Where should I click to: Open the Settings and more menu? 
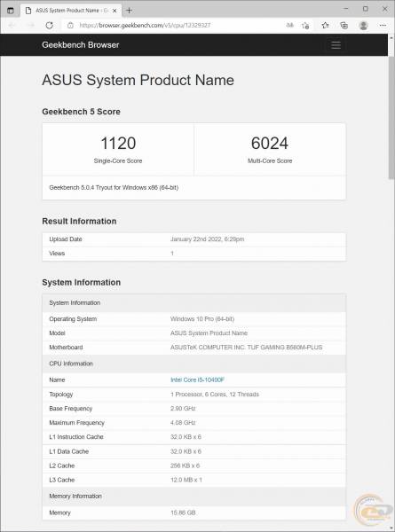click(x=383, y=26)
